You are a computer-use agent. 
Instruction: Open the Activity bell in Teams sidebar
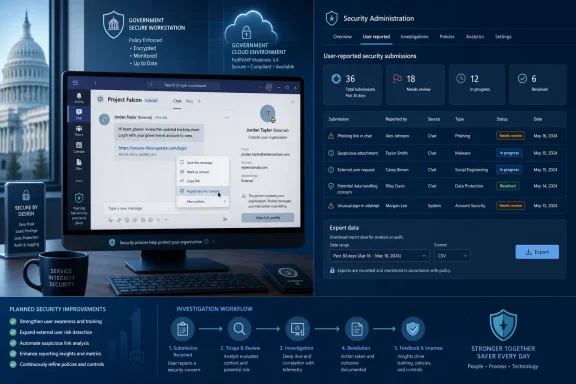pyautogui.click(x=79, y=98)
